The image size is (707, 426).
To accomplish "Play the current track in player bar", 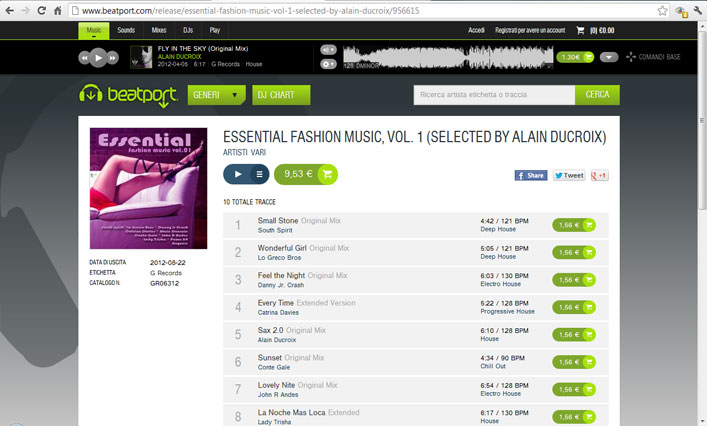I will click(x=98, y=58).
